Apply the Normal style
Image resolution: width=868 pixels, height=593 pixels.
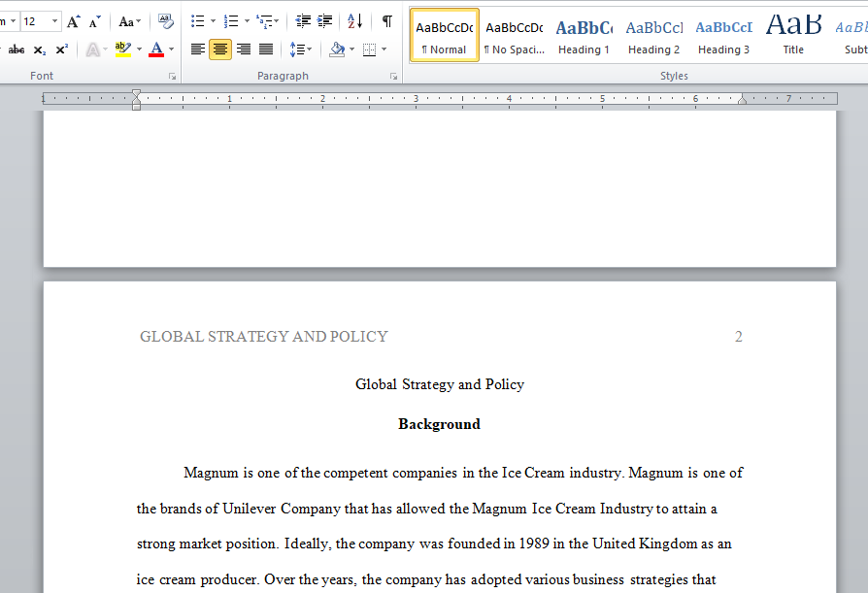[x=445, y=35]
